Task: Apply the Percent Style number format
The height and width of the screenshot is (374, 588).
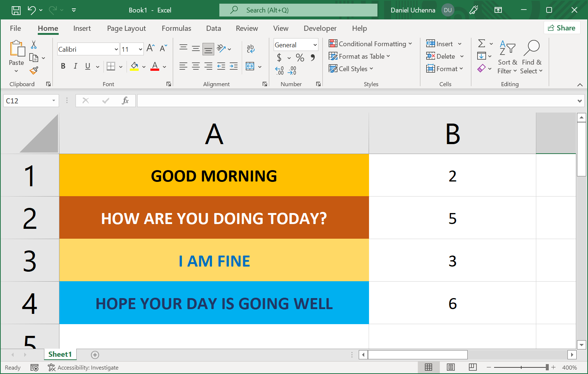Action: coord(300,58)
